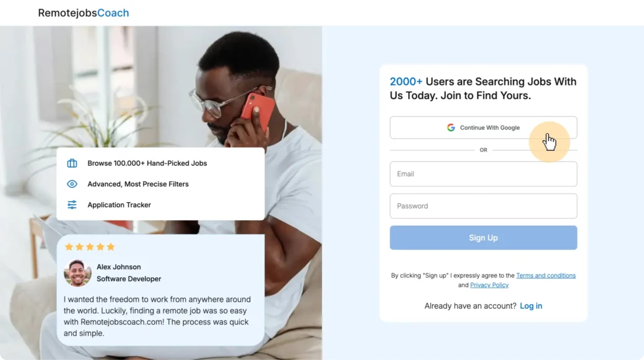644x360 pixels.
Task: Click the eye icon beside Precise Filters
Action: (72, 184)
